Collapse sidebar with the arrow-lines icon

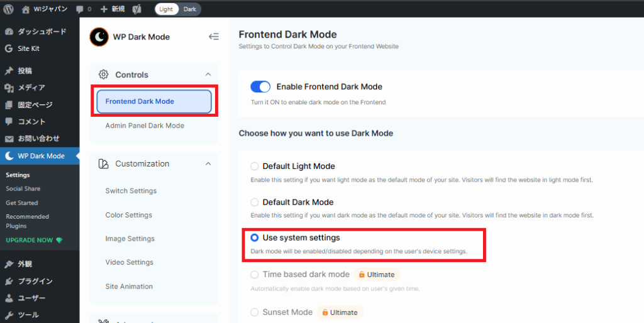(x=214, y=37)
